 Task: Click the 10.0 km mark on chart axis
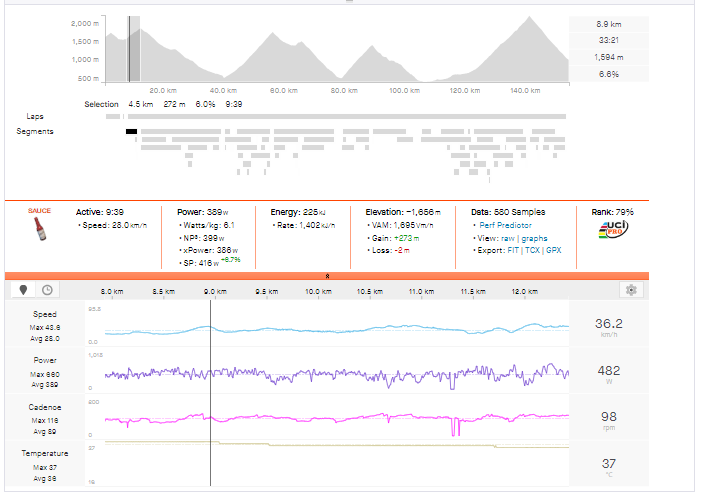point(318,291)
